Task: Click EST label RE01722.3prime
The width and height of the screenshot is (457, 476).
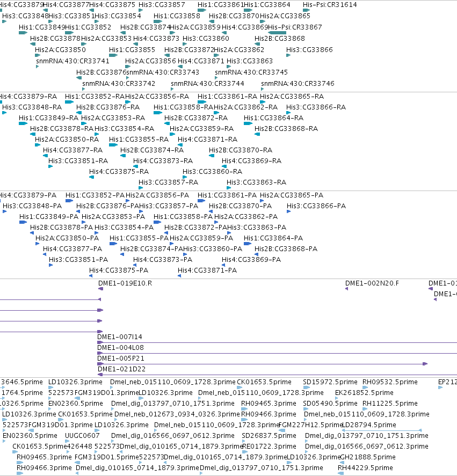Action: (269, 446)
